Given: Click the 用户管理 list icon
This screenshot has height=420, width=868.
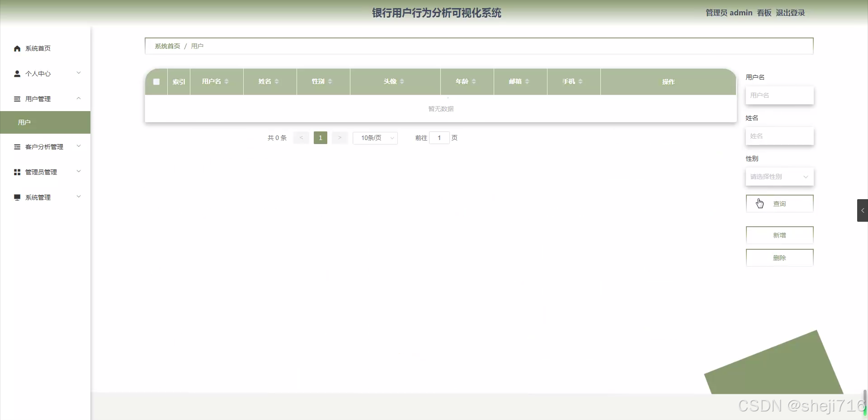Looking at the screenshot, I should tap(17, 99).
